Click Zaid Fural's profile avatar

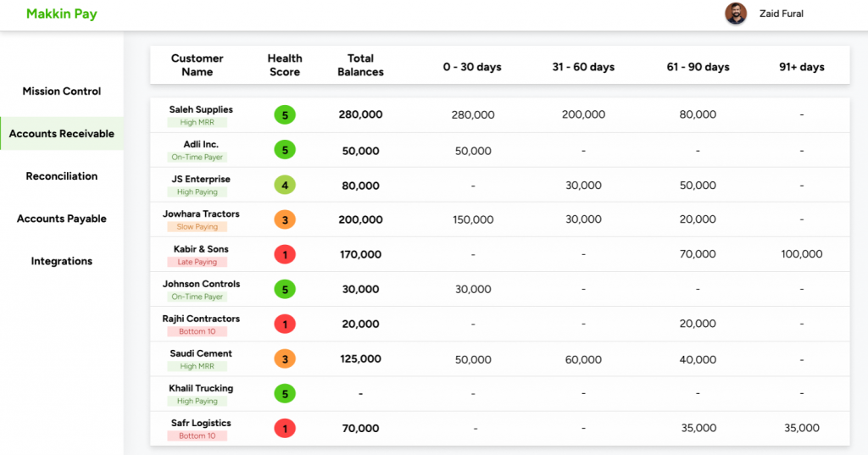(x=736, y=14)
